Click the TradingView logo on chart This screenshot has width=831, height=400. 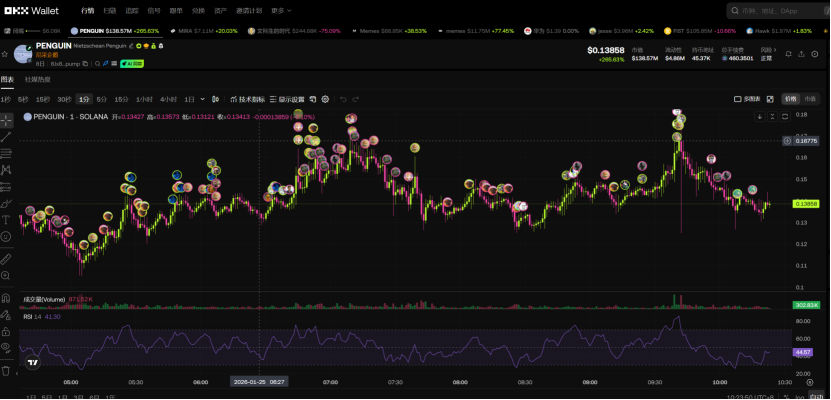coord(32,363)
